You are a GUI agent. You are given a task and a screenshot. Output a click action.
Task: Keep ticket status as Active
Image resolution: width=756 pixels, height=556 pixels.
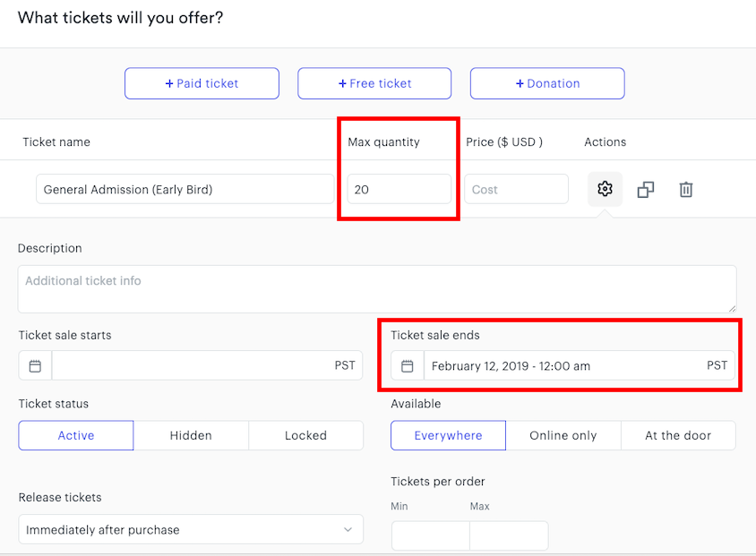click(75, 435)
